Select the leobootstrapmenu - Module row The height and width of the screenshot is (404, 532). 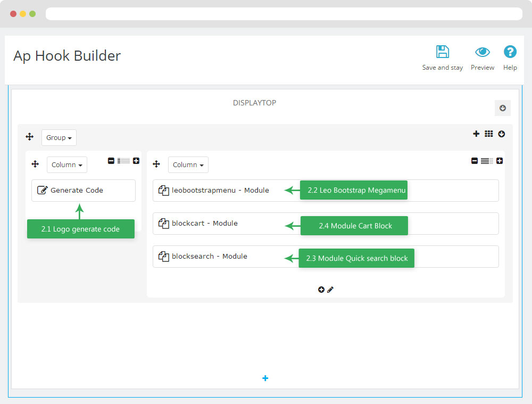point(326,191)
